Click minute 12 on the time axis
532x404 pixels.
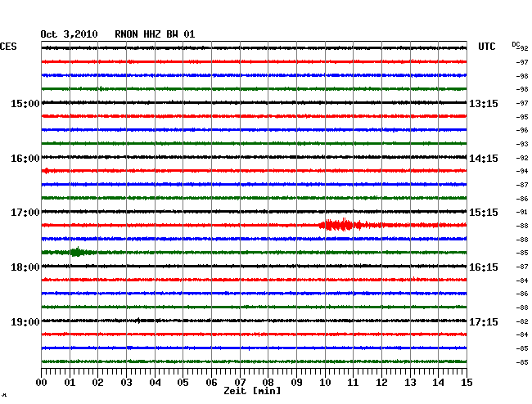coord(381,383)
